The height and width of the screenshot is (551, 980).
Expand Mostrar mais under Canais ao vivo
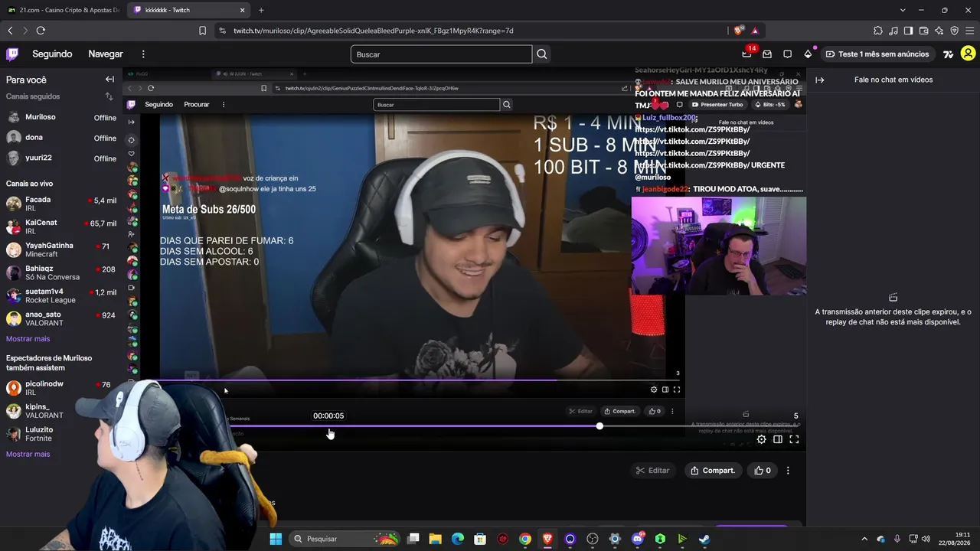pos(28,339)
